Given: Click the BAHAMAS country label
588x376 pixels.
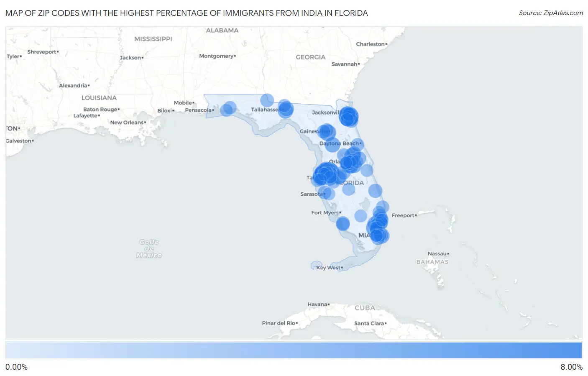Looking at the screenshot, I should click(x=432, y=262).
